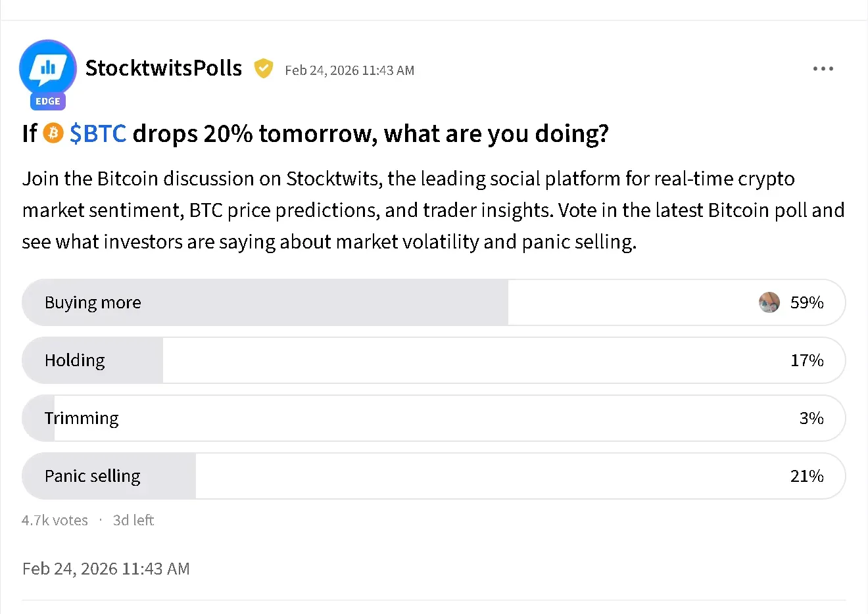Click the StocktwitsPolls profile avatar
Screen dimensions: 868x614
pos(48,68)
